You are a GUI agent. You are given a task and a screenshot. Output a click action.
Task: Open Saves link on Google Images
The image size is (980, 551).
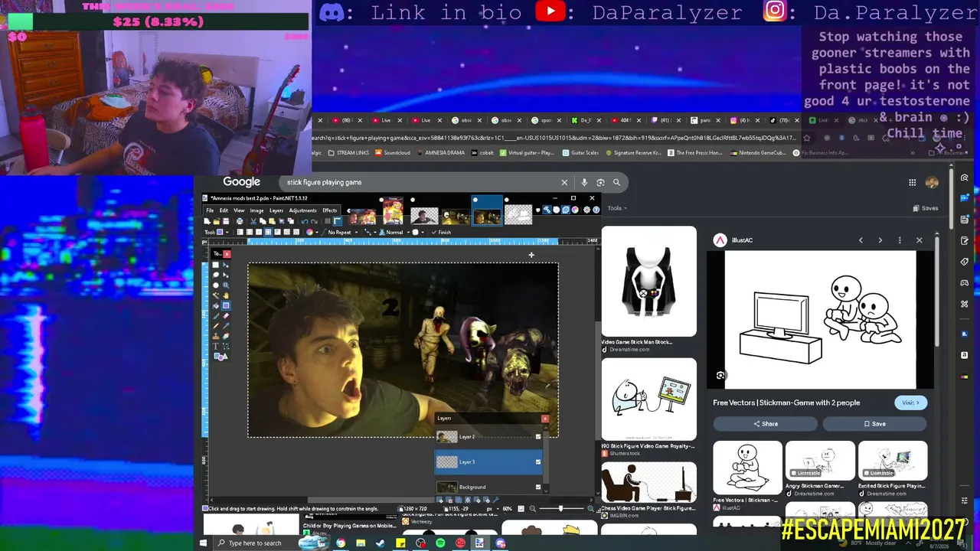point(926,208)
